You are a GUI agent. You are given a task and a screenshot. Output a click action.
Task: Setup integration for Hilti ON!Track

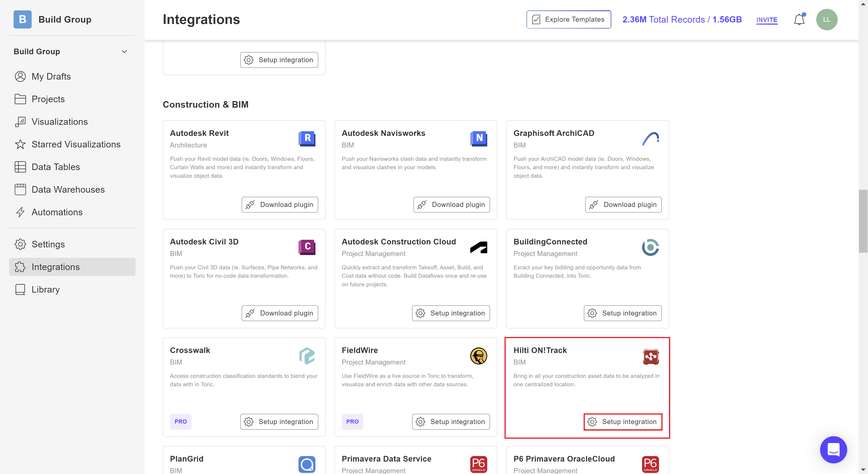coord(623,422)
